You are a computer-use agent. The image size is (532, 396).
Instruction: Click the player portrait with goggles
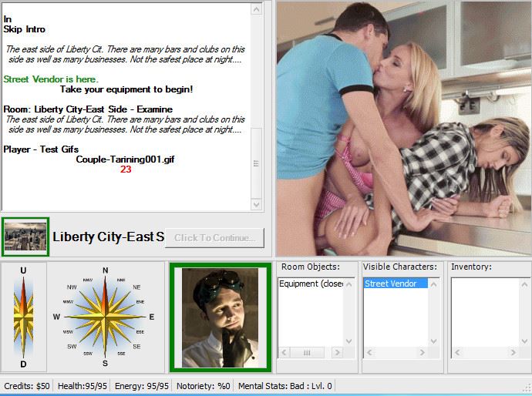[x=221, y=317]
